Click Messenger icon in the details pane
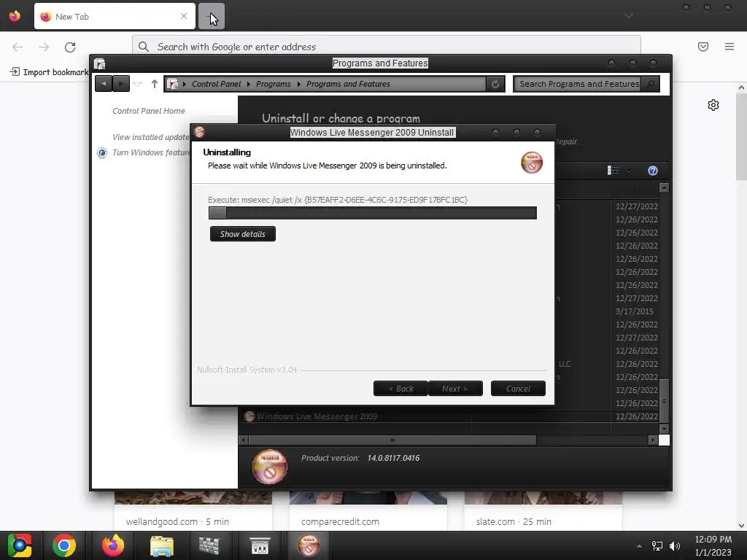This screenshot has width=747, height=560. (270, 467)
